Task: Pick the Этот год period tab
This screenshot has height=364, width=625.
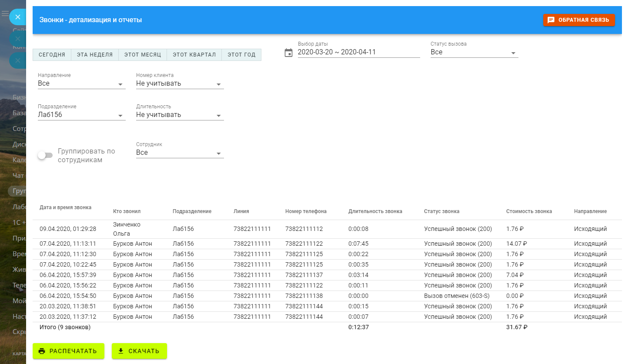Action: point(241,55)
